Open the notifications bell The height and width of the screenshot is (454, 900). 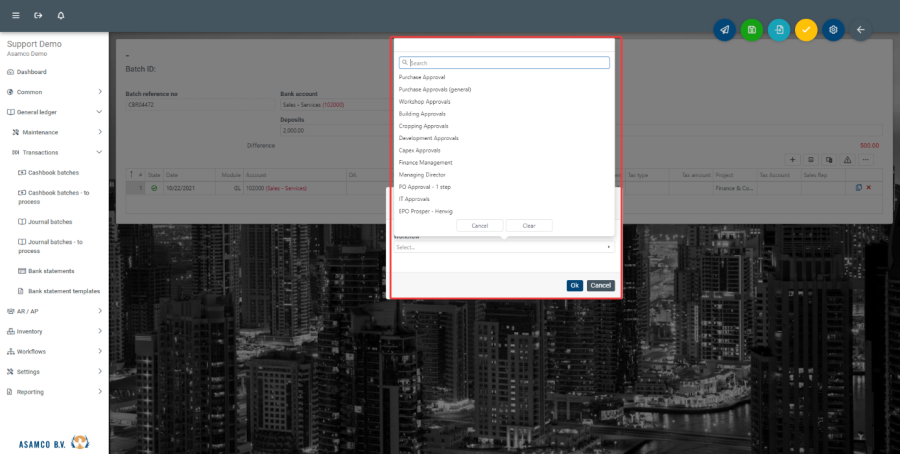pos(61,16)
